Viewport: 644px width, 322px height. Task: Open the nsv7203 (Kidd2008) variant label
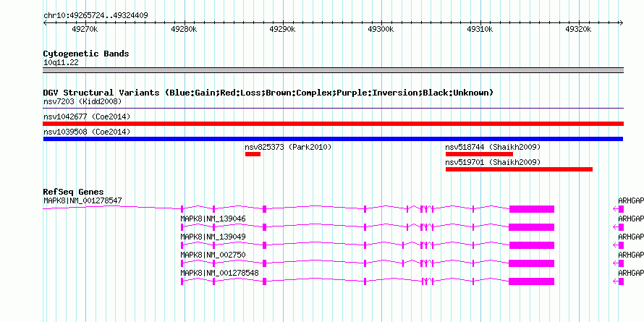[x=82, y=101]
